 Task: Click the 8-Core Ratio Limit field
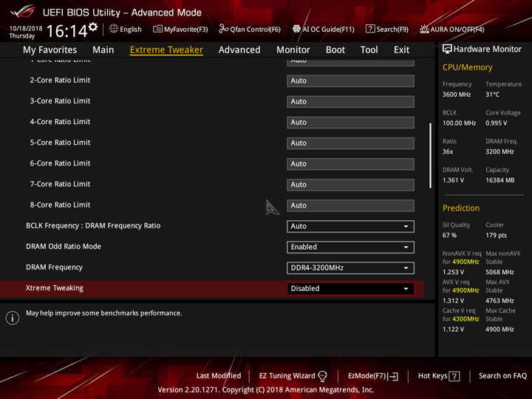pyautogui.click(x=350, y=205)
